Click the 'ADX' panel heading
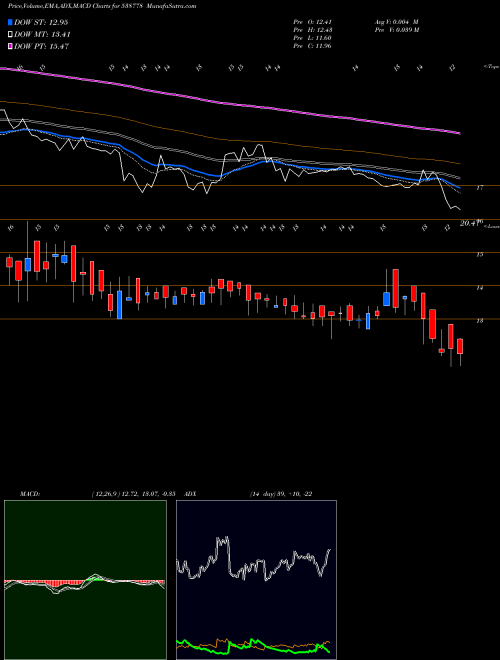Image resolution: width=500 pixels, height=660 pixels. click(190, 494)
